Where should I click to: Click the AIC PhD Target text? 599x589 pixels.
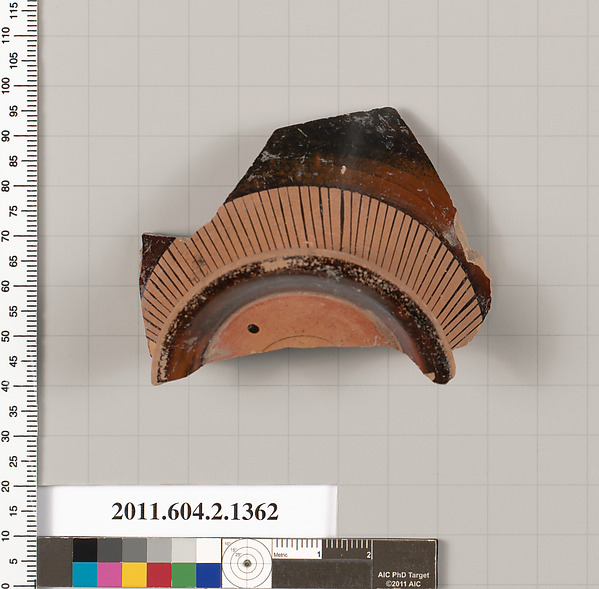pyautogui.click(x=403, y=575)
